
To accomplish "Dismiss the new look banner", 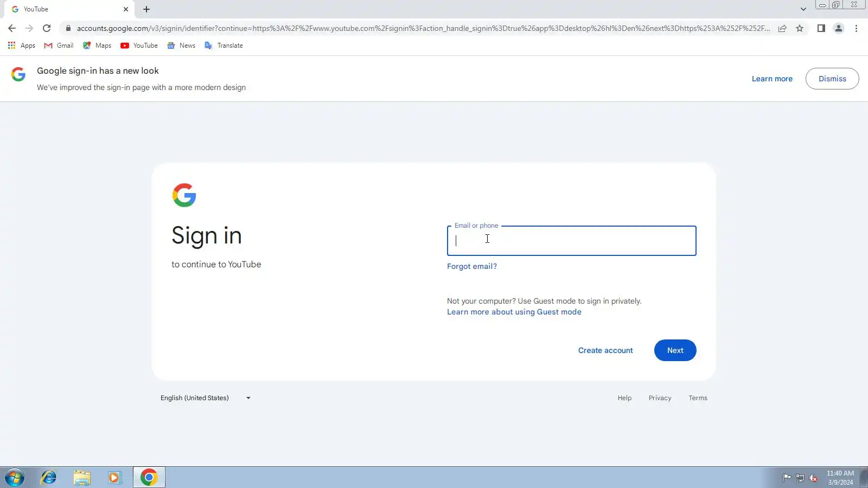I will tap(832, 79).
